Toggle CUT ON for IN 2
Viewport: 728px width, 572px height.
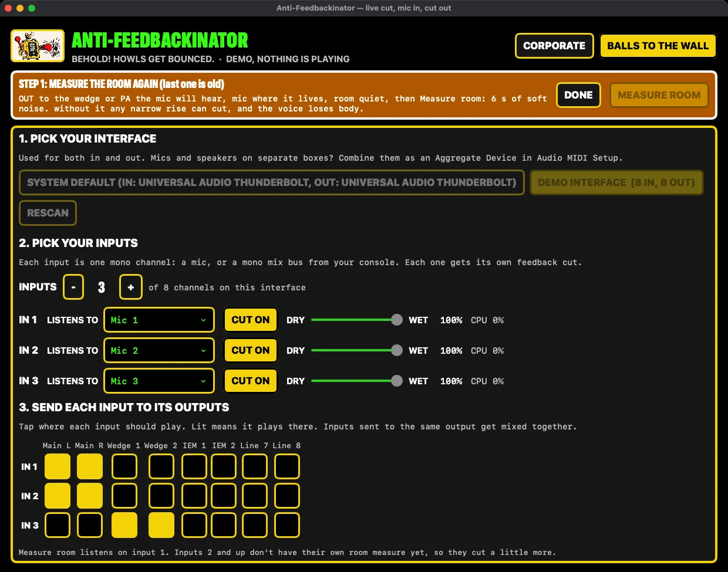coord(251,350)
